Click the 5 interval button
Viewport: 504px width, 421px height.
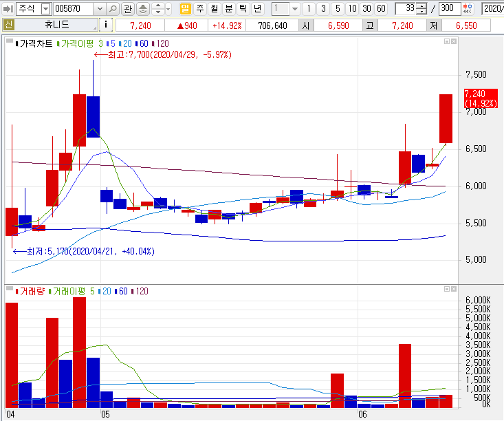coord(338,8)
